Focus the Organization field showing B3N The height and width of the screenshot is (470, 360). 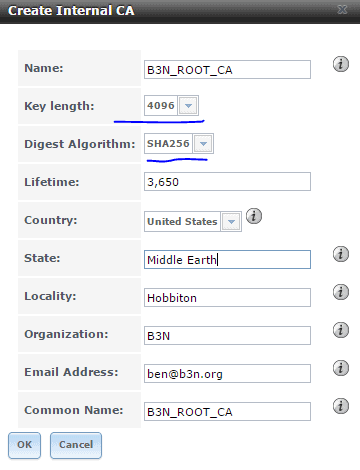tap(227, 336)
